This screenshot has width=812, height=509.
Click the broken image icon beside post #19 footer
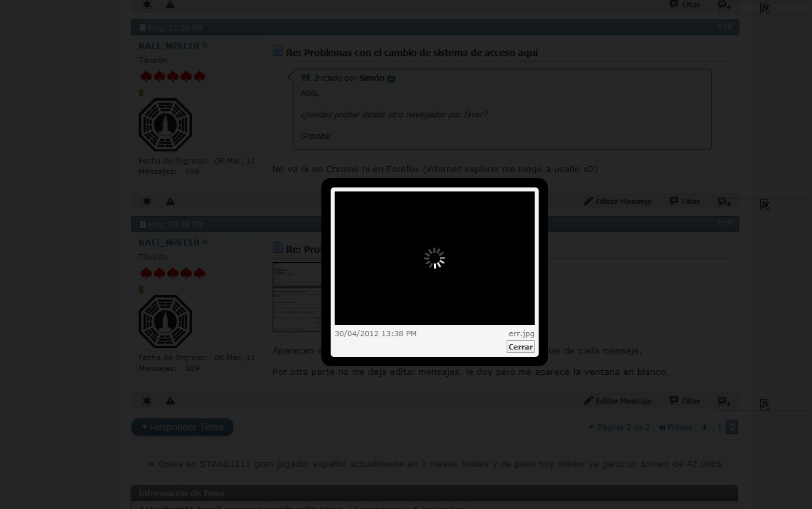pyautogui.click(x=765, y=404)
